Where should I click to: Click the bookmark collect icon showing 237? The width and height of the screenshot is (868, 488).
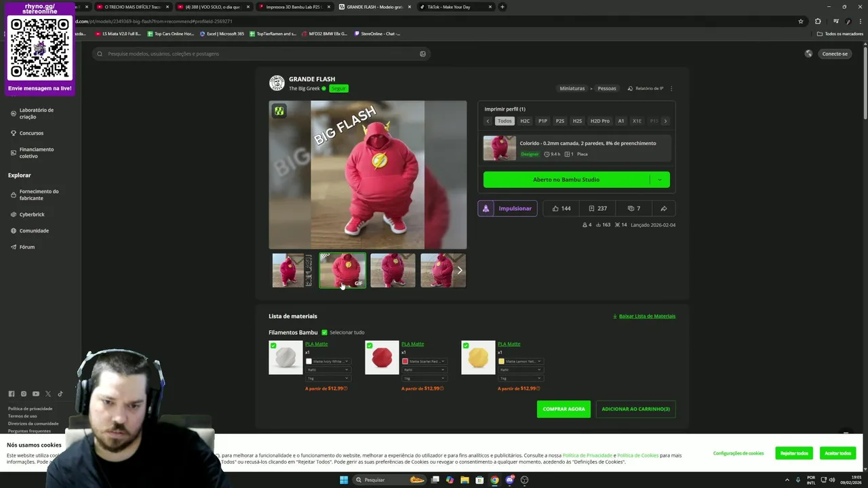coord(591,208)
